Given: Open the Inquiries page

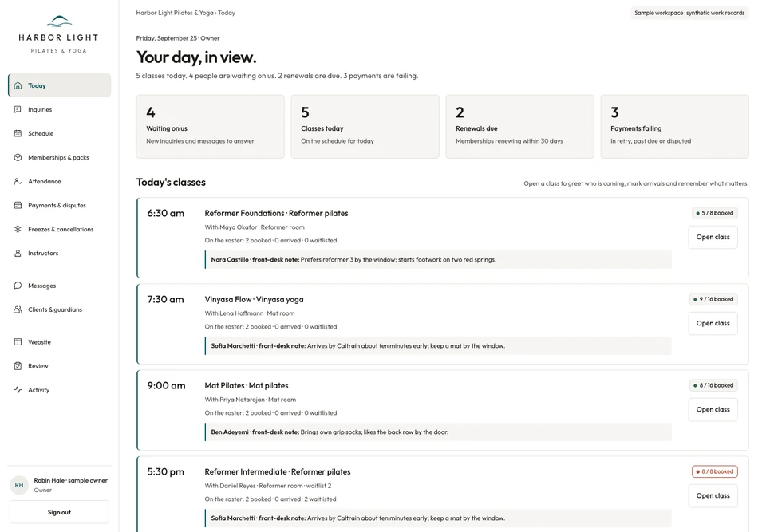Looking at the screenshot, I should [x=60, y=109].
